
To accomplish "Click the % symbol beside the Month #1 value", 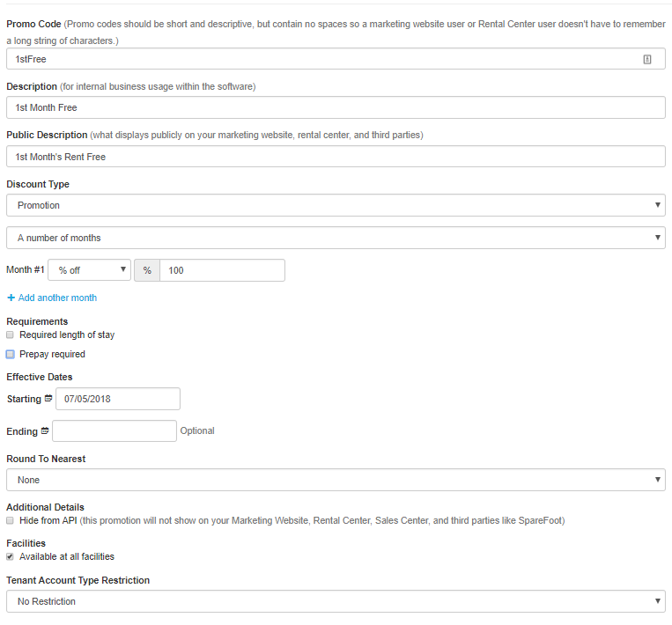I will 147,270.
